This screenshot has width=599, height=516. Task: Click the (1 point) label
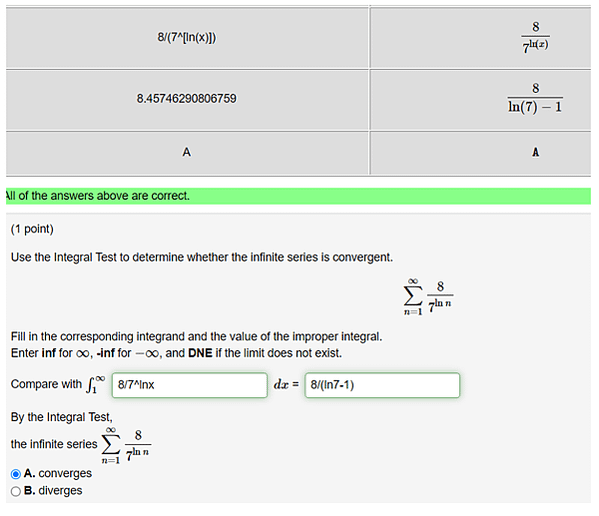pos(32,229)
